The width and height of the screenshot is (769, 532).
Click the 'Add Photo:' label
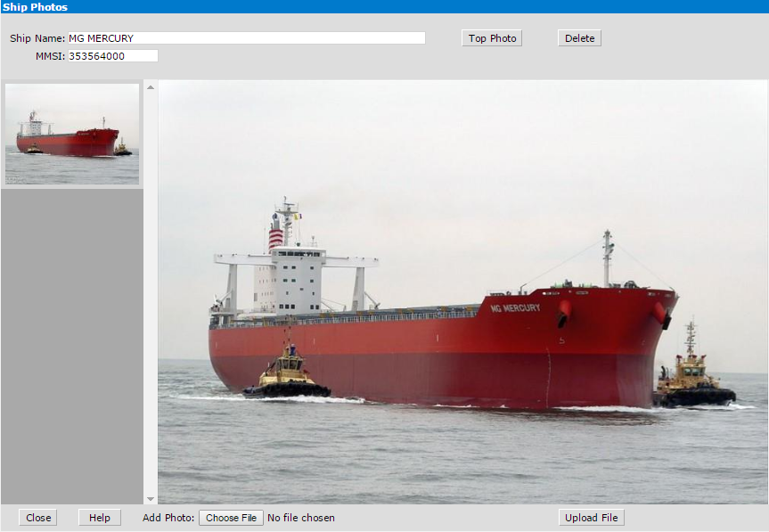(x=168, y=518)
